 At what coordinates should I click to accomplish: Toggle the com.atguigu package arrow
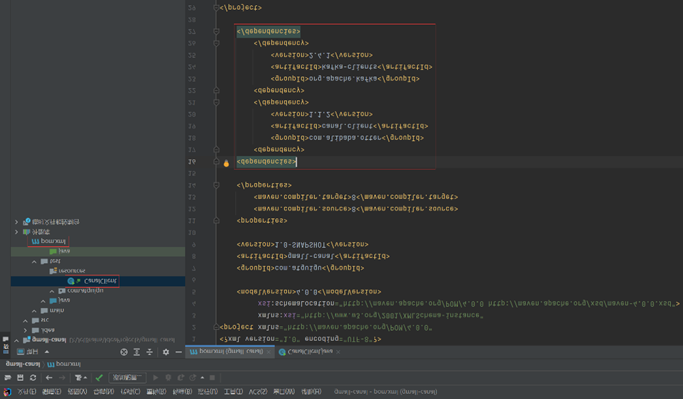[52, 291]
